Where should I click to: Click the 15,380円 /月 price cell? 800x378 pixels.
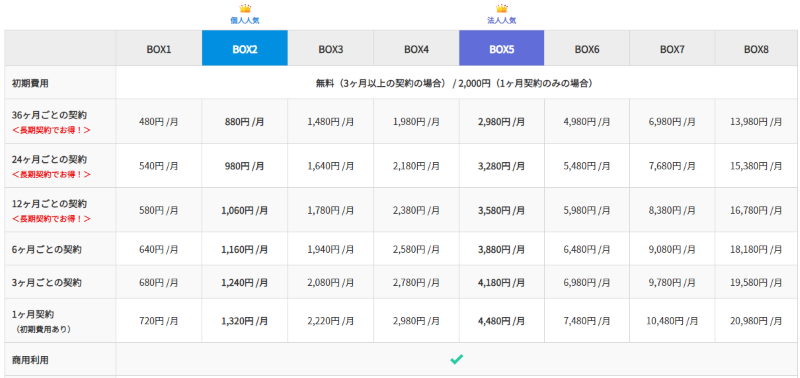click(756, 166)
